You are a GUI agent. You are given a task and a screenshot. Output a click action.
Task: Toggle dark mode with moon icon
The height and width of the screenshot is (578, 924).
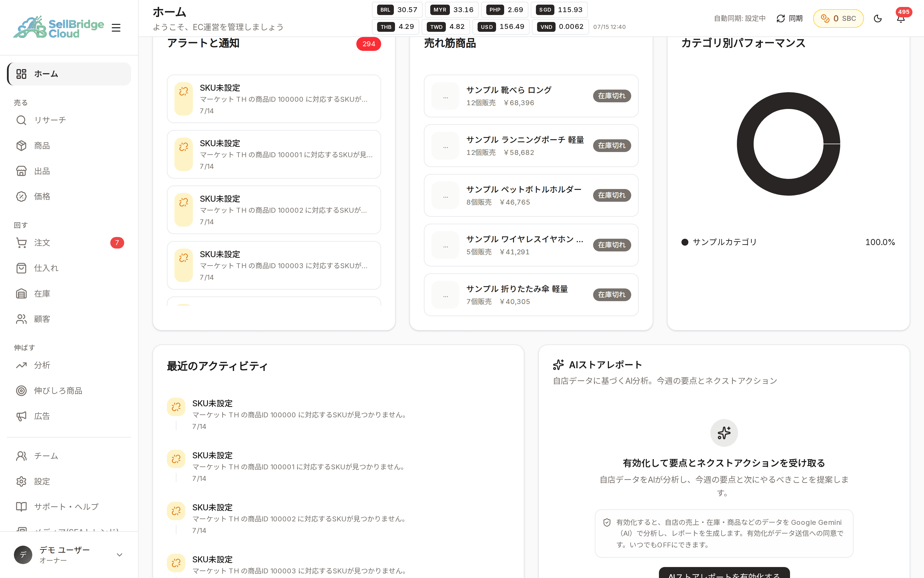[x=878, y=18]
